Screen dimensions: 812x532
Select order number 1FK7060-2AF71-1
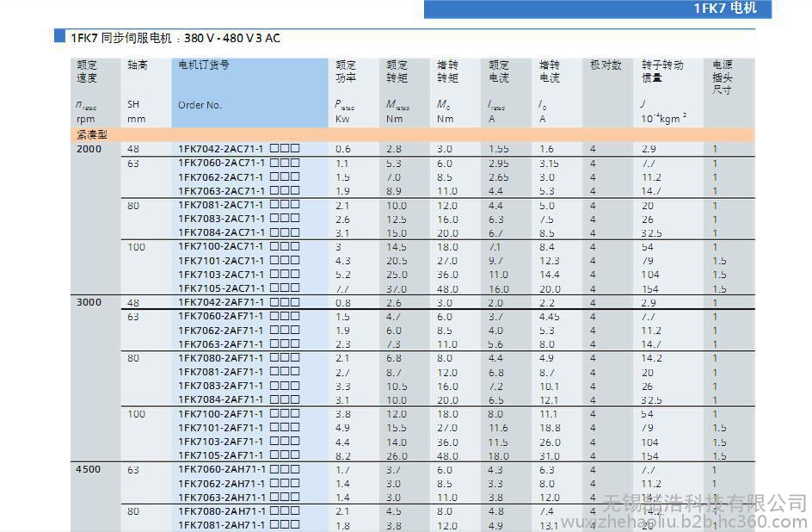tap(220, 317)
